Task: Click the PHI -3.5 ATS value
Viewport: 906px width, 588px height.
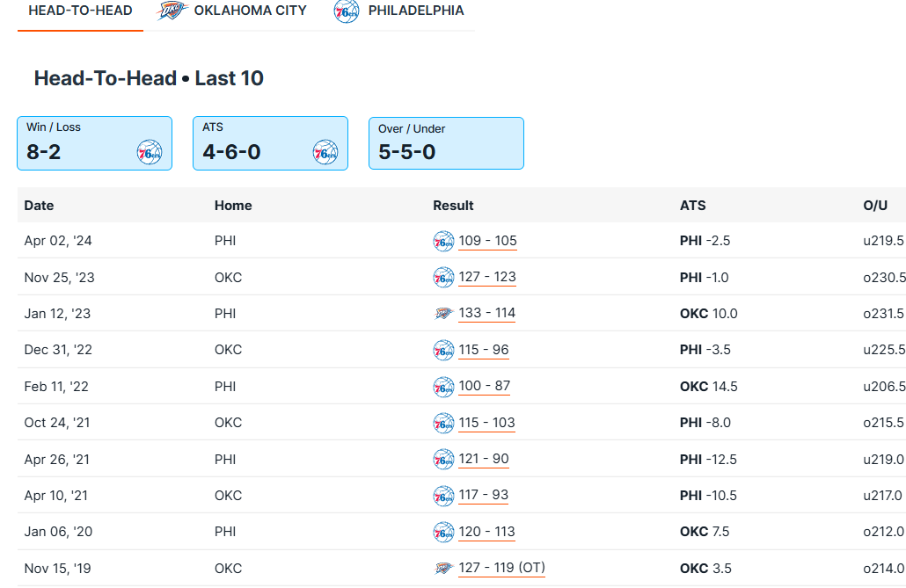Action: point(705,350)
